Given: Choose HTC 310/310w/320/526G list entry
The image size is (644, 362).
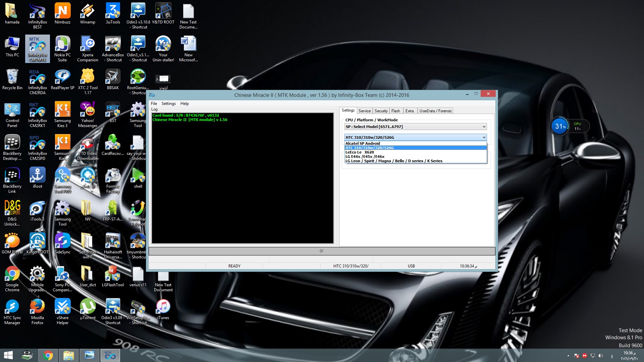Looking at the screenshot, I should point(416,148).
